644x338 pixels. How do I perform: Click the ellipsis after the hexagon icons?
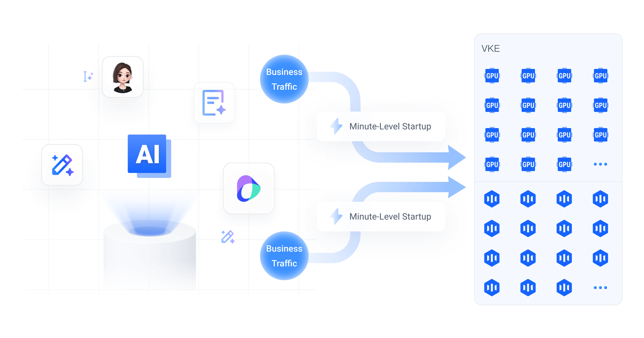coord(600,287)
